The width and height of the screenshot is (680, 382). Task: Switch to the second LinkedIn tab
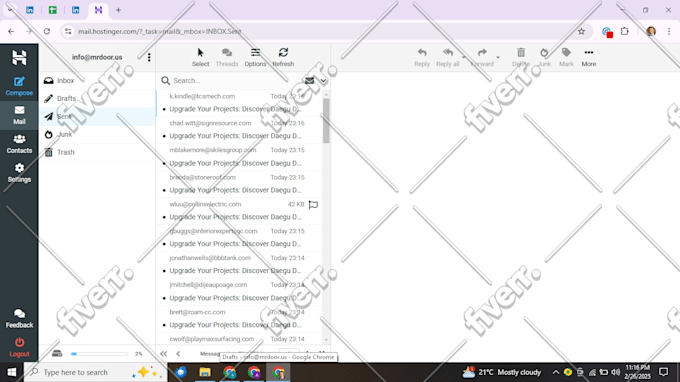point(75,10)
